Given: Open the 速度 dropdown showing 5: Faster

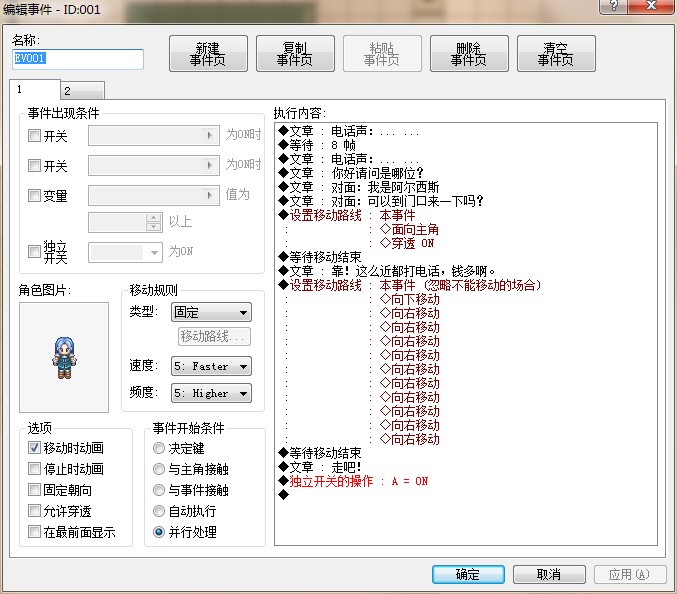Looking at the screenshot, I should 211,366.
